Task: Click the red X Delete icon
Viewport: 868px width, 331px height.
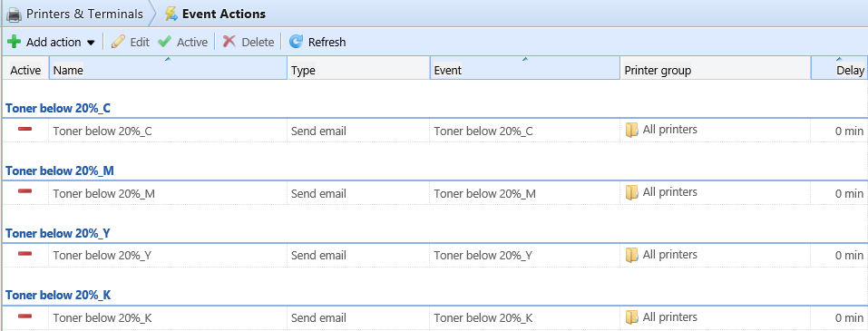Action: coord(229,42)
